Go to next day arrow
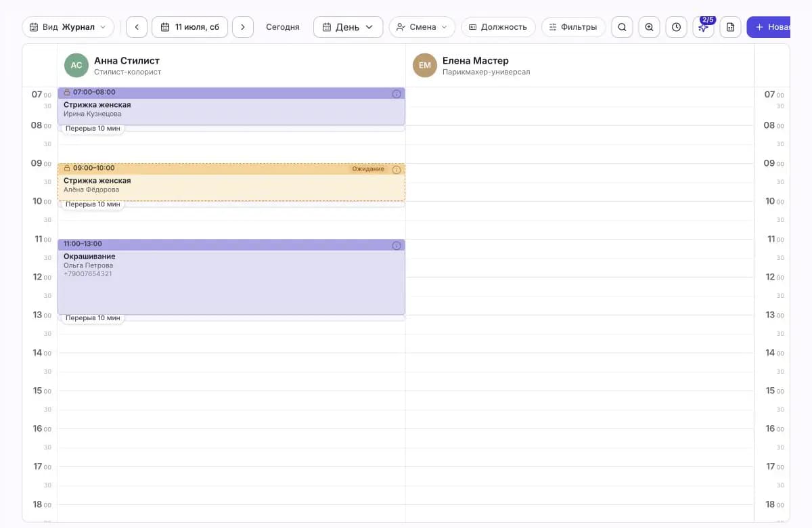 [x=243, y=27]
